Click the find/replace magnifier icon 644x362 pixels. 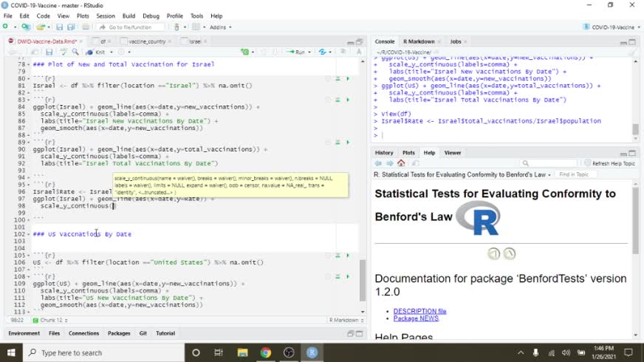point(75,52)
